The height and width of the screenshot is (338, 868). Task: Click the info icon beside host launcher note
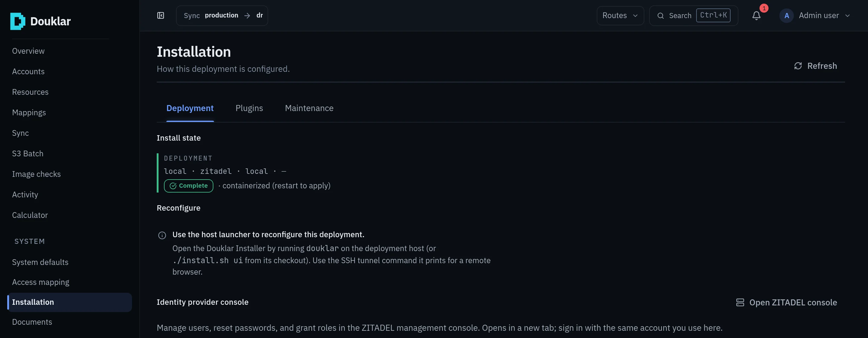click(x=162, y=235)
